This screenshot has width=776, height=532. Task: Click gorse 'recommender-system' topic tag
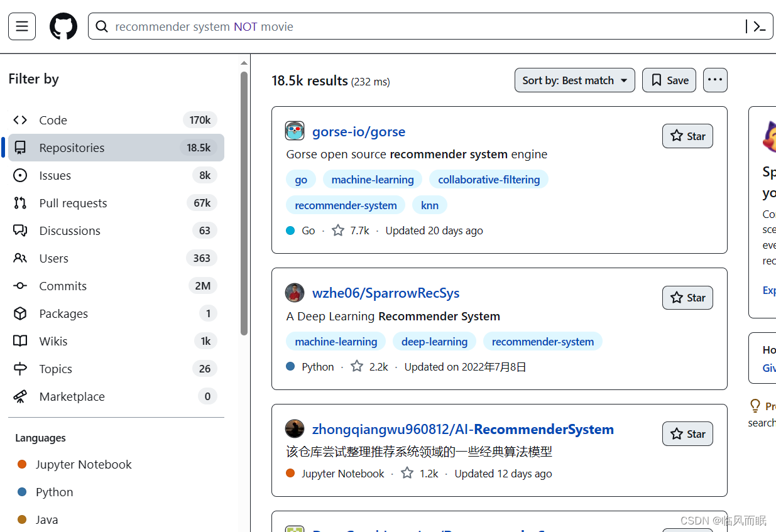point(346,205)
